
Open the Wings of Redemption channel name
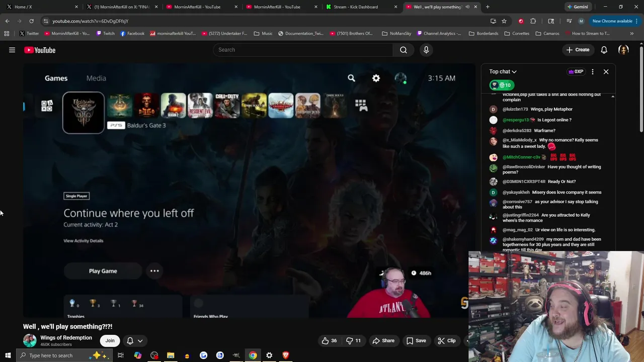point(66,338)
